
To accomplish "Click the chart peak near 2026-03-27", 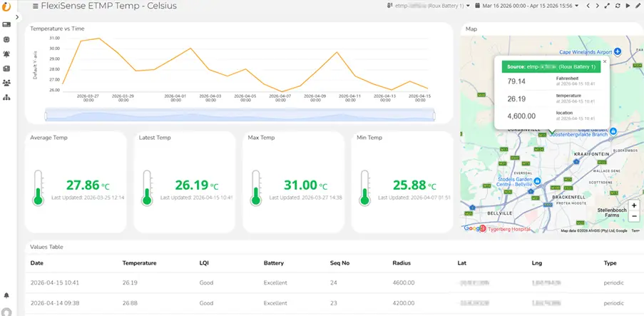I will 99,39.
